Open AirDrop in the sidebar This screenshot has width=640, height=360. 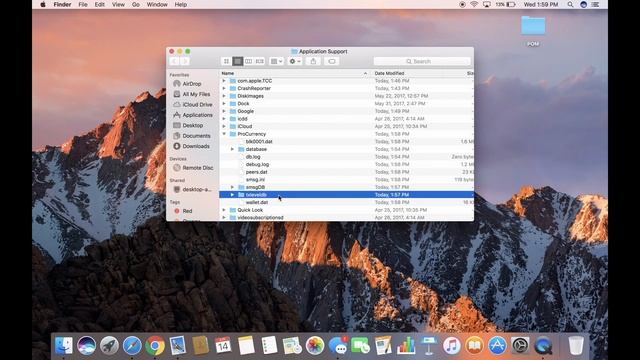(x=192, y=84)
